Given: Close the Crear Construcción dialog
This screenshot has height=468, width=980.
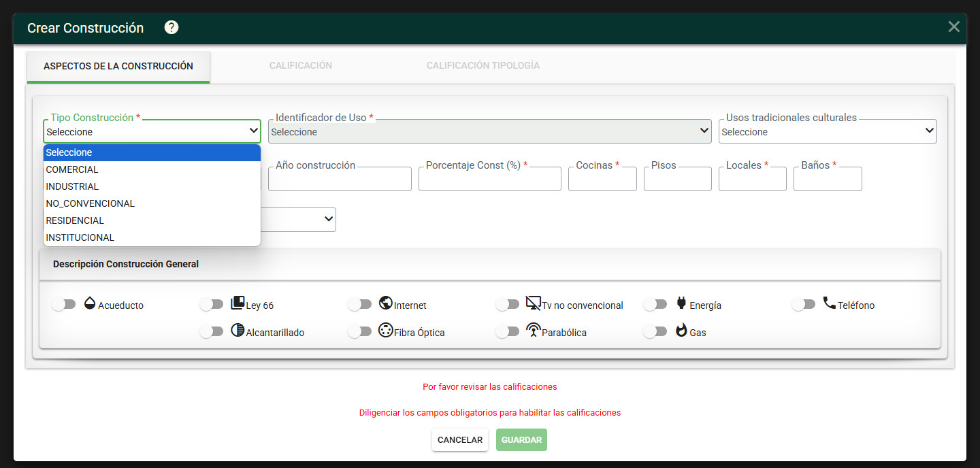Looking at the screenshot, I should click(954, 27).
